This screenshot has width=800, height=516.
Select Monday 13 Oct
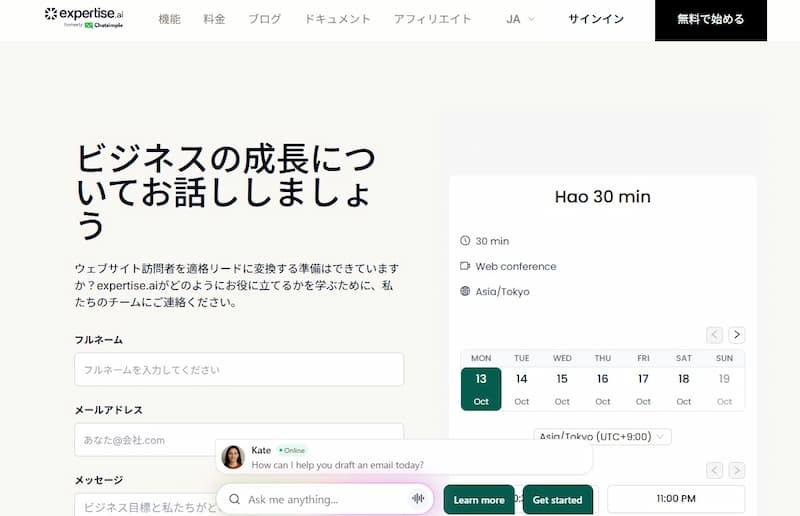click(x=481, y=389)
